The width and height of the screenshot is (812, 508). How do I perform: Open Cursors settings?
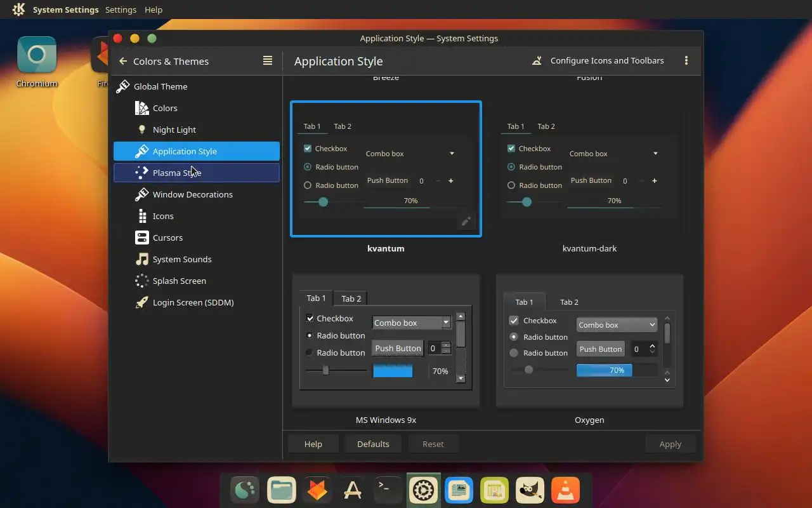pos(197,237)
